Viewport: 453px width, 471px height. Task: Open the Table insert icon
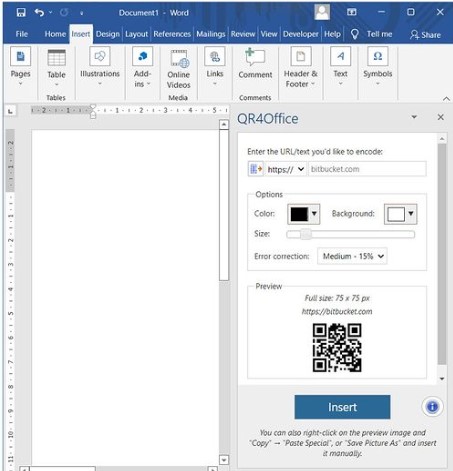pos(56,58)
